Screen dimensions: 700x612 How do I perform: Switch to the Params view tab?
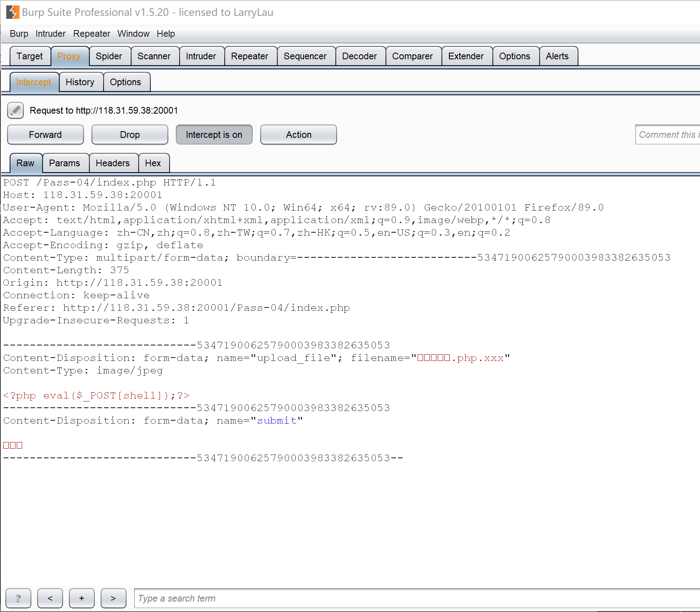pos(65,163)
